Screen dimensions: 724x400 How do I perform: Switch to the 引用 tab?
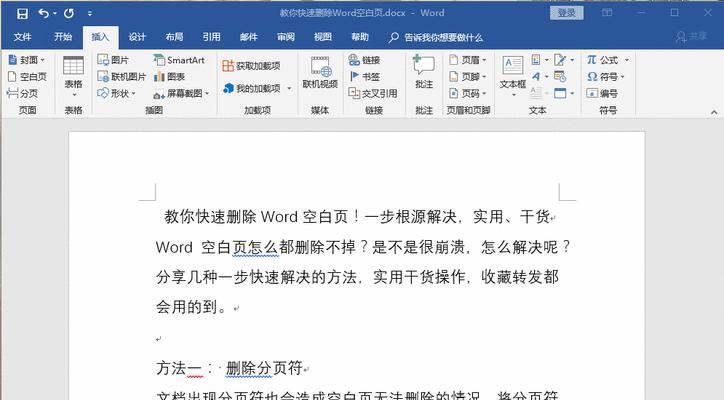[211, 37]
